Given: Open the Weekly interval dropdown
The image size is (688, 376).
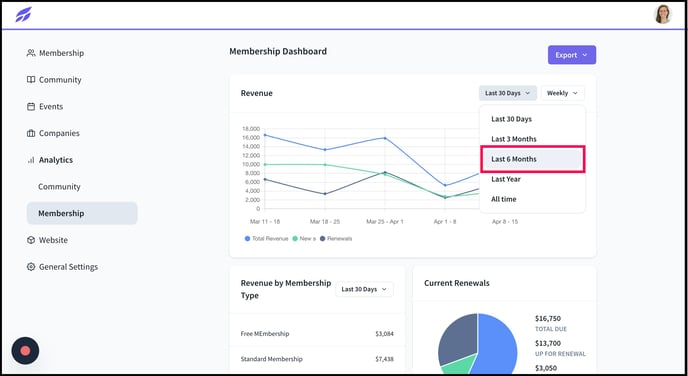Looking at the screenshot, I should click(x=563, y=93).
